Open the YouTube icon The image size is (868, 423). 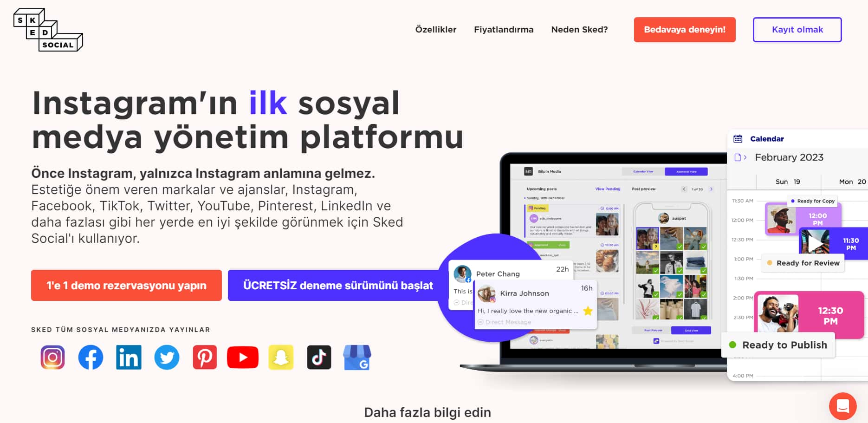coord(243,358)
